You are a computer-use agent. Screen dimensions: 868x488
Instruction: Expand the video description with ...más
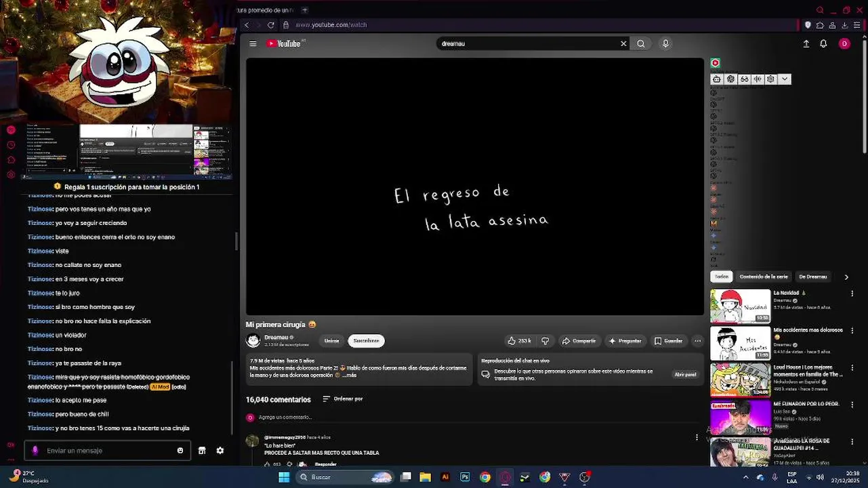tap(350, 375)
